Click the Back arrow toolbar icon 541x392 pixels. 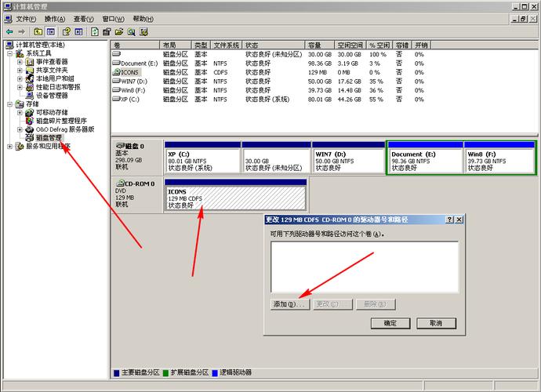click(9, 31)
